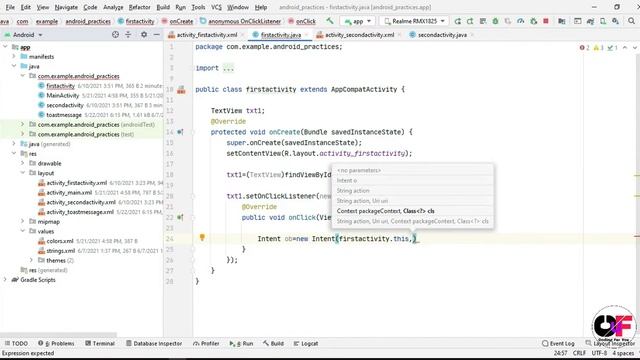Screen dimensions: 640x360
Task: Open the Realme RMX1825 device dropdown
Action: tap(415, 21)
